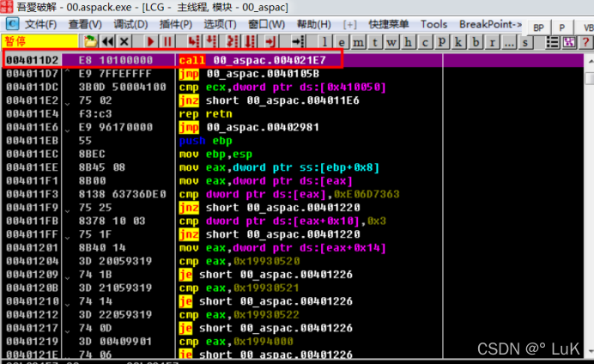Open the 查看(V) menu

click(x=85, y=25)
